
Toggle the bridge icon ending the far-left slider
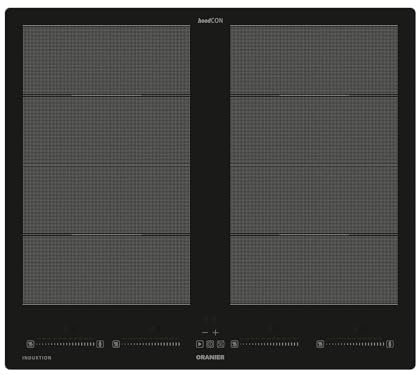click(x=100, y=344)
